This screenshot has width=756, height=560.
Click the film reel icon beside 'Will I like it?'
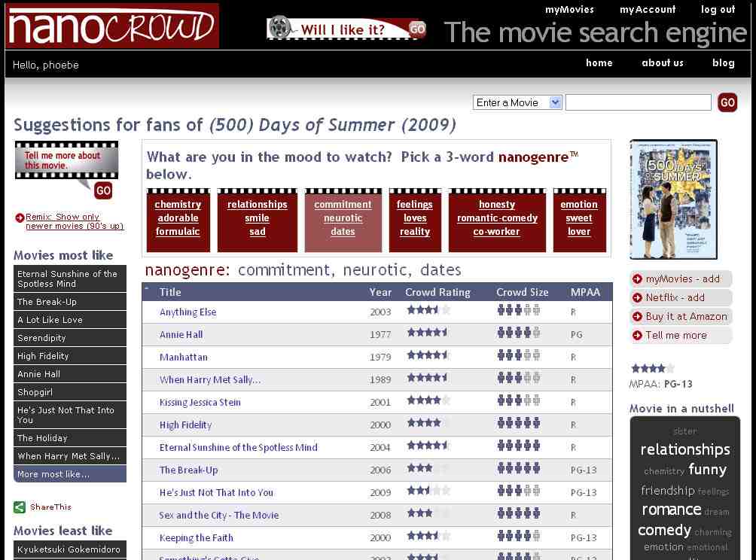pyautogui.click(x=280, y=27)
